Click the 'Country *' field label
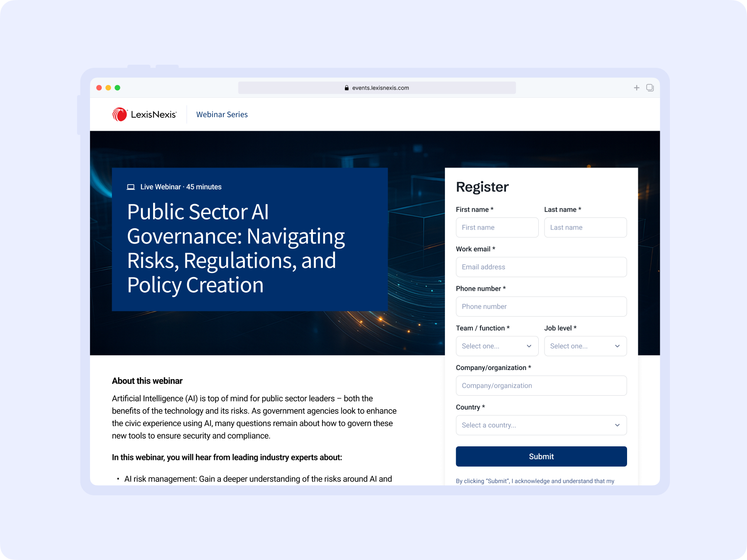 [x=471, y=407]
